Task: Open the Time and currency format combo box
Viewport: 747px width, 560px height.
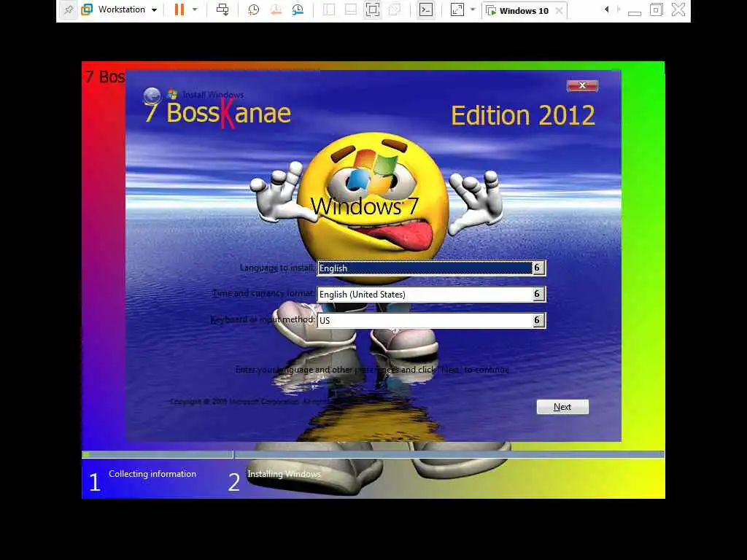Action: coord(431,295)
